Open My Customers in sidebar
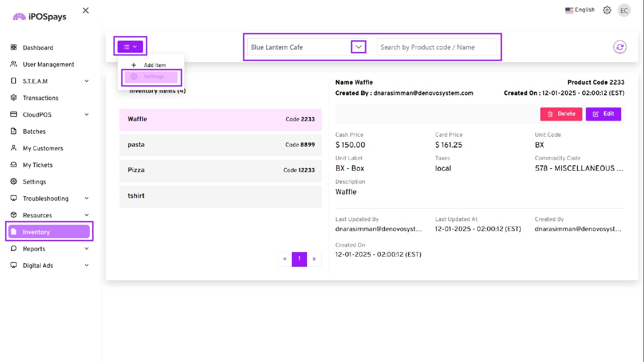Image resolution: width=644 pixels, height=362 pixels. click(43, 148)
